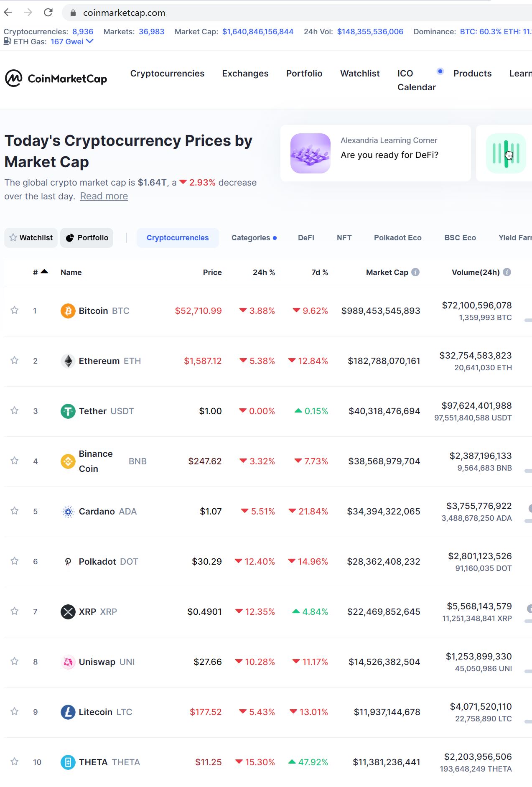Open the Portfolio button beside Watchlist
The height and width of the screenshot is (787, 532).
(87, 238)
